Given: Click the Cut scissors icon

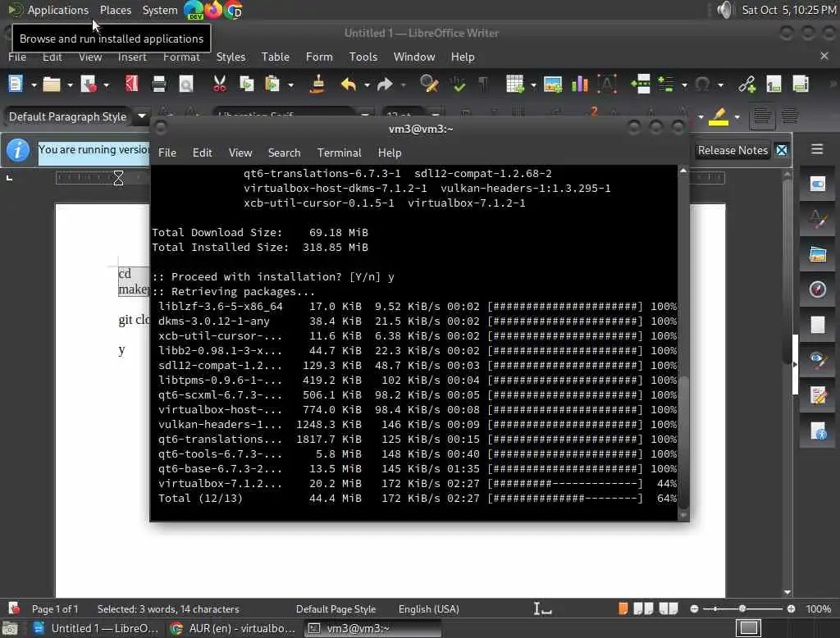Looking at the screenshot, I should (220, 84).
